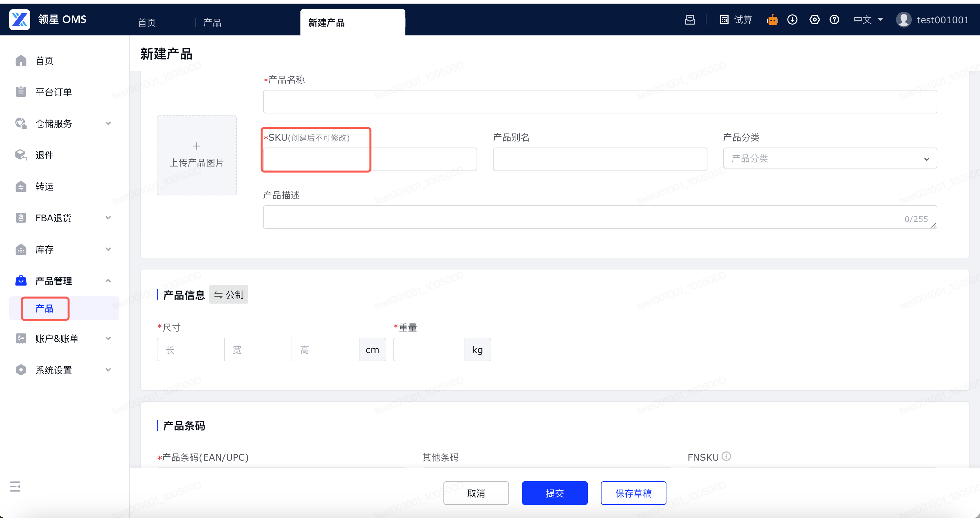Image resolution: width=980 pixels, height=518 pixels.
Task: Click the 产品名称 input field
Action: [x=600, y=102]
